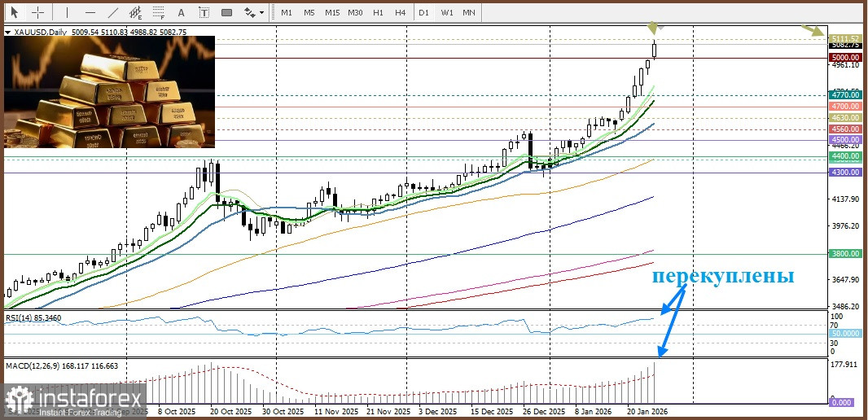
Task: Select the vertical line drawing tool
Action: pyautogui.click(x=67, y=13)
